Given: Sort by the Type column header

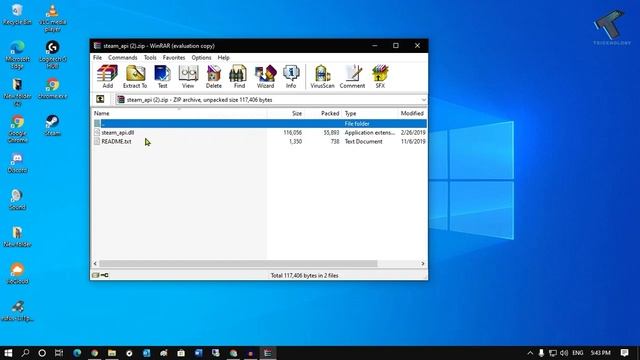Looking at the screenshot, I should pyautogui.click(x=370, y=113).
